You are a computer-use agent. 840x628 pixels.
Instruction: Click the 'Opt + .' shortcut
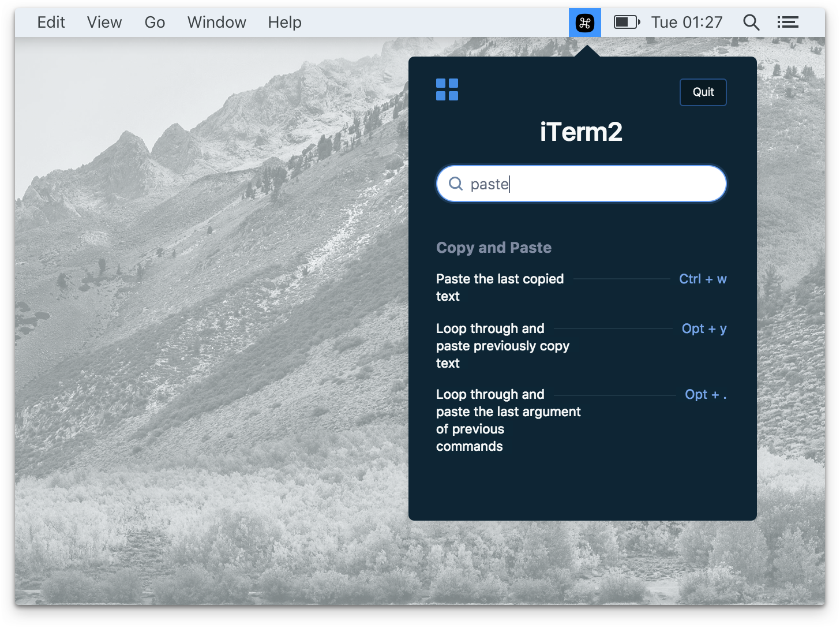(x=706, y=395)
